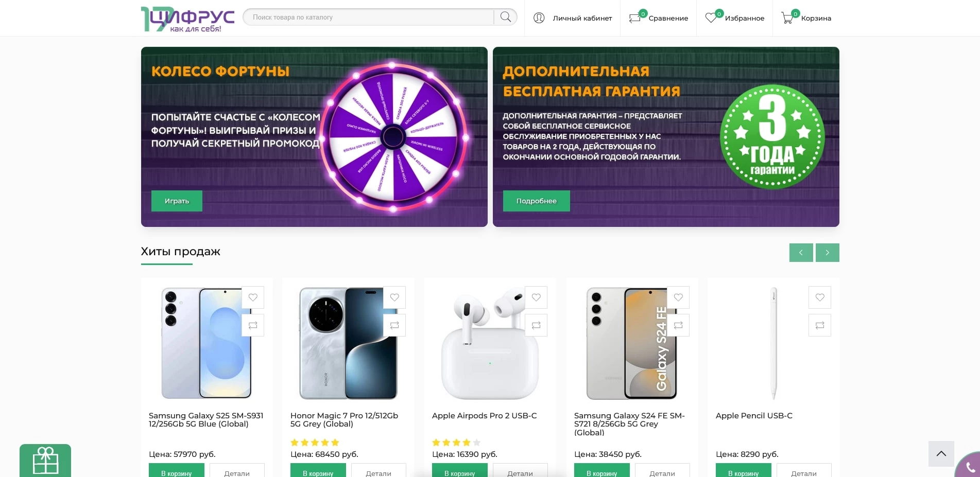Toggle favorite heart on Honor Magic 7 Pro
Screen dimensions: 980x477
click(394, 297)
